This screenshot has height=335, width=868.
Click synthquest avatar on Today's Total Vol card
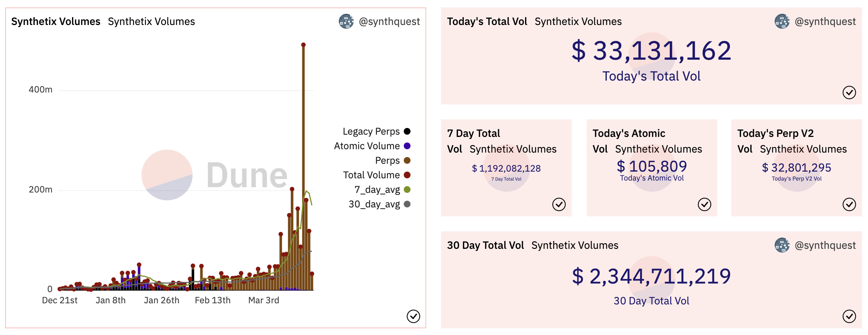click(782, 22)
